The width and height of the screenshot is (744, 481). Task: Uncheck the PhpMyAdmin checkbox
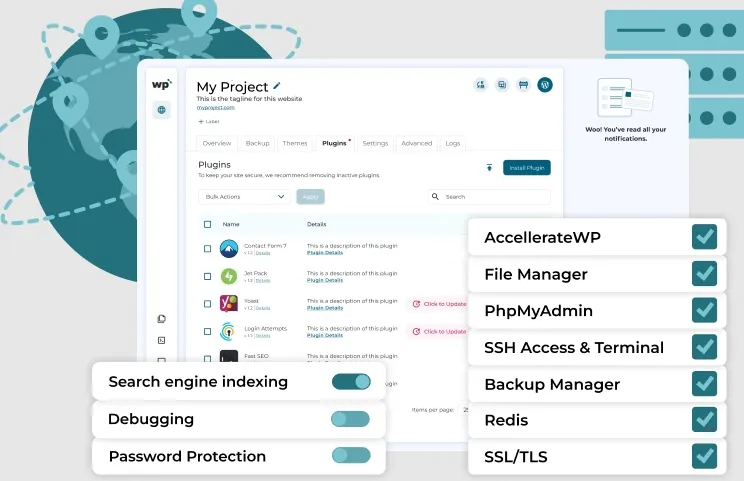pos(704,310)
